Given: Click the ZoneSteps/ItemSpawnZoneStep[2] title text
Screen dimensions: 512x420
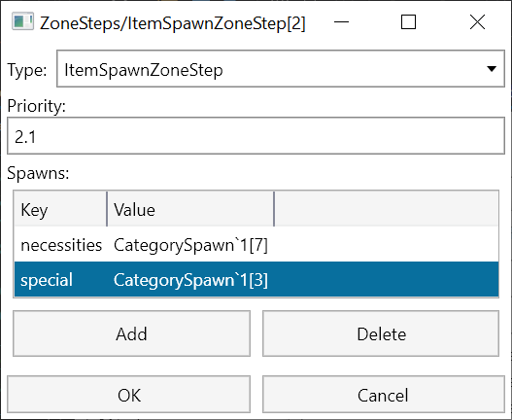Looking at the screenshot, I should 172,23.
